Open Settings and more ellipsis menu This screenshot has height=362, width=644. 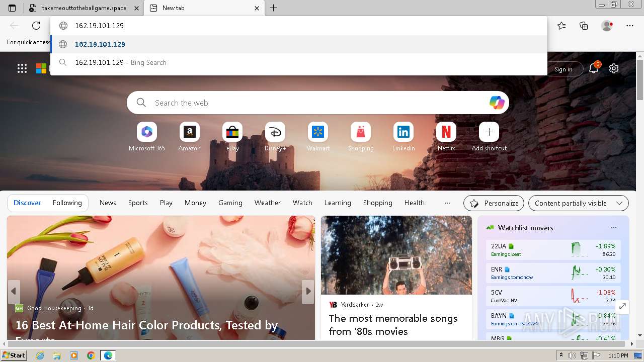pos(630,26)
